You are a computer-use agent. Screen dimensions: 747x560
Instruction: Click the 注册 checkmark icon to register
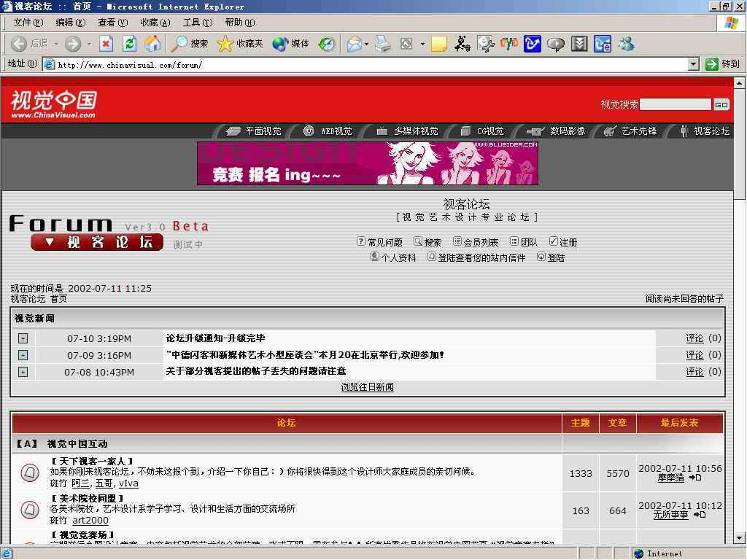[553, 241]
